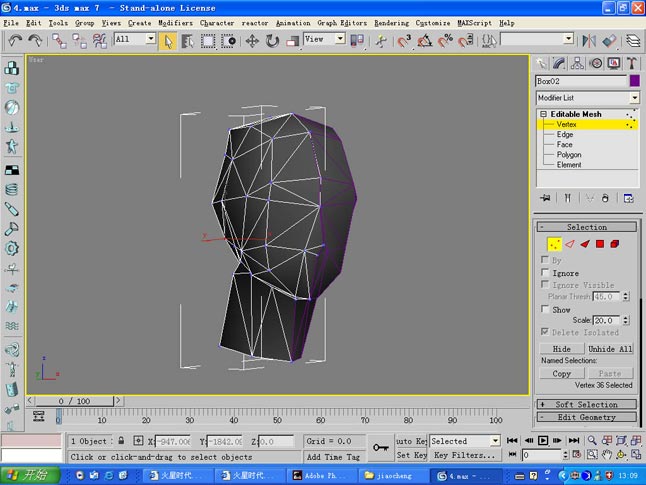The width and height of the screenshot is (646, 485).
Task: Open the Align tool icon
Action: 609,41
